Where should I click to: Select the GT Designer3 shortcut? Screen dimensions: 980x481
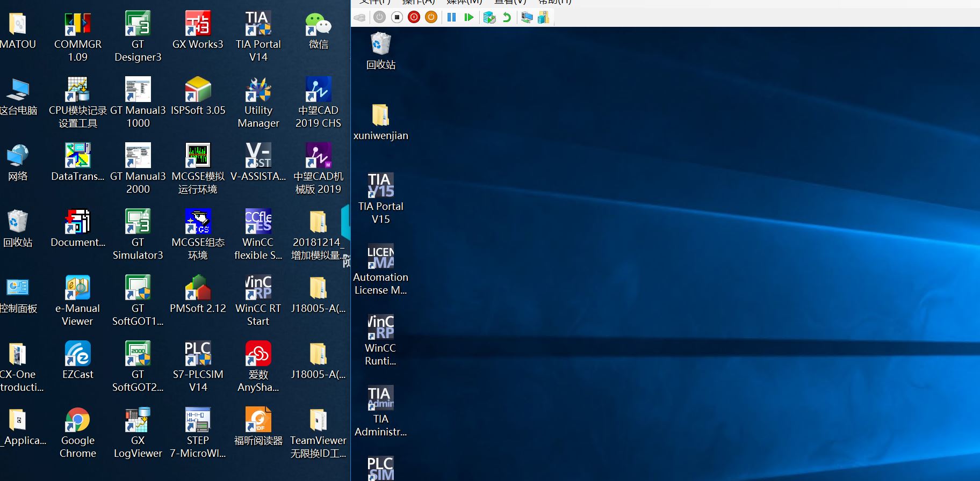pyautogui.click(x=138, y=24)
